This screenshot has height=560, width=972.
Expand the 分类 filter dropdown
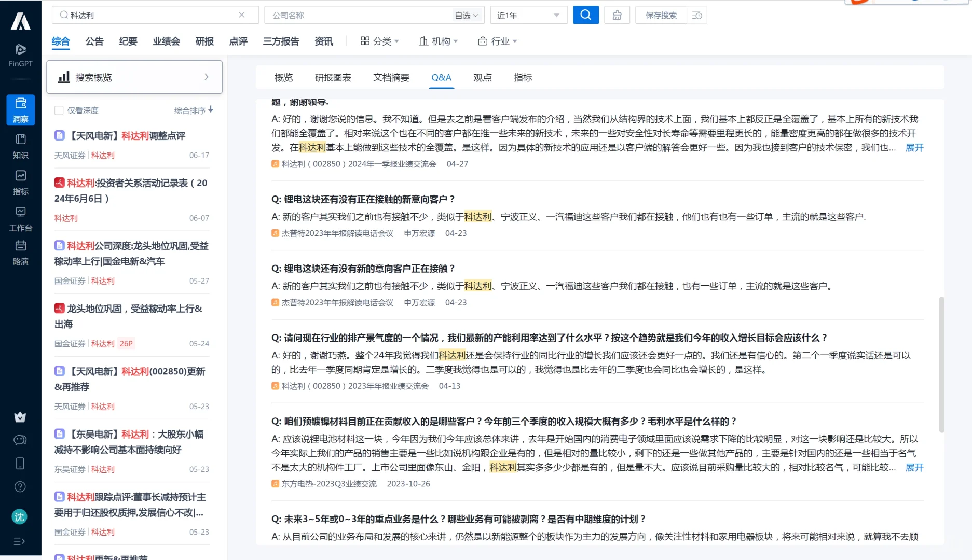point(380,41)
